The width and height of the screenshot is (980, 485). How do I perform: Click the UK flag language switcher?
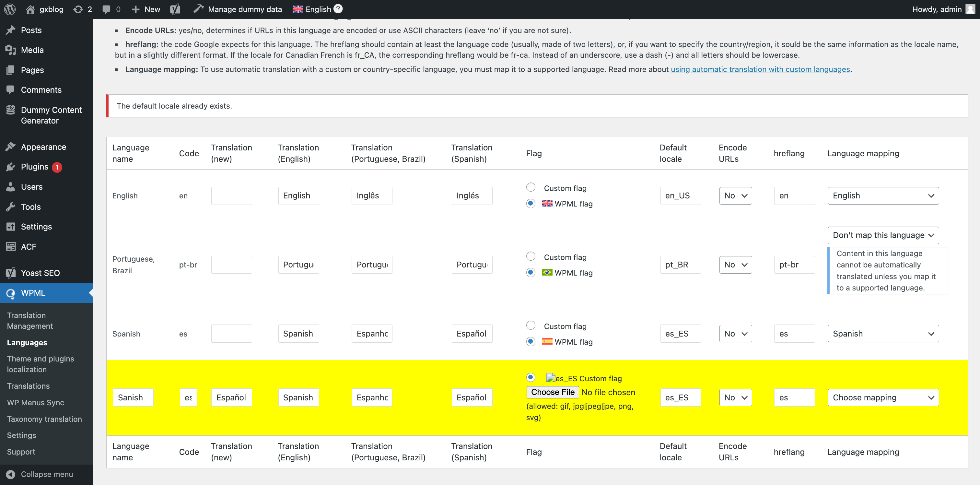(x=297, y=9)
